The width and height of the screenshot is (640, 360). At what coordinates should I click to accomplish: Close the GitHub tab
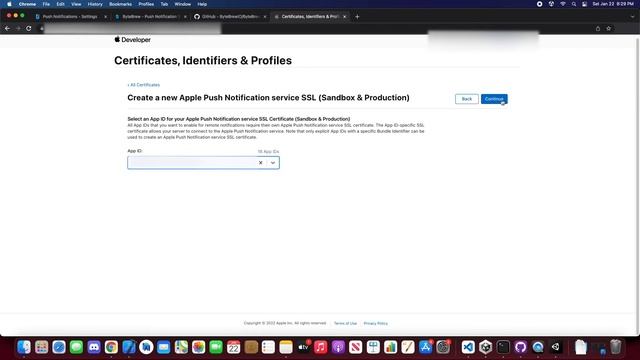tap(264, 17)
